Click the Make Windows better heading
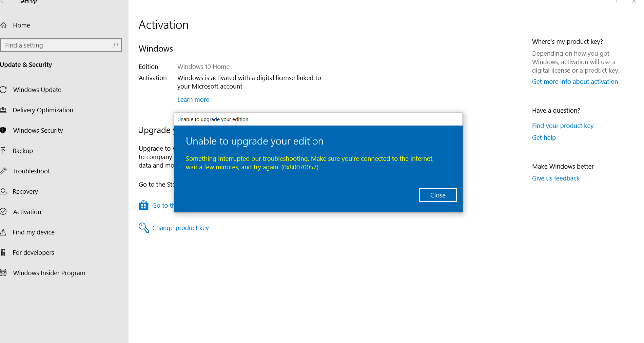This screenshot has height=343, width=644. [x=563, y=167]
